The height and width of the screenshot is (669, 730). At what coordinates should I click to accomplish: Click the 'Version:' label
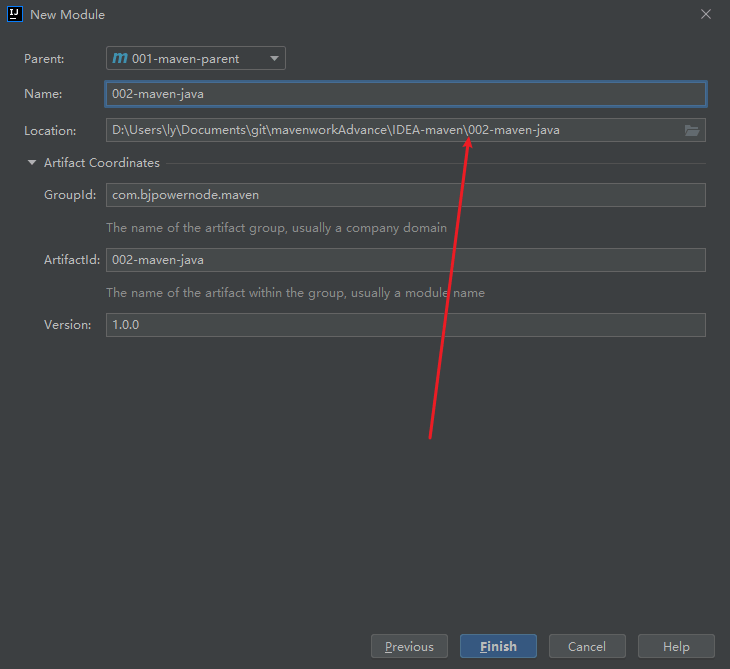68,325
